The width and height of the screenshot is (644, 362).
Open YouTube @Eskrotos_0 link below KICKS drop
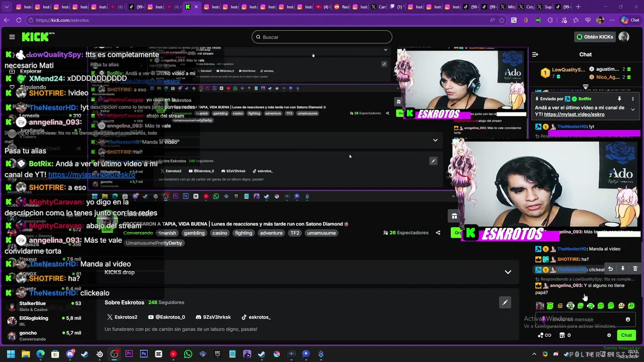(167, 317)
